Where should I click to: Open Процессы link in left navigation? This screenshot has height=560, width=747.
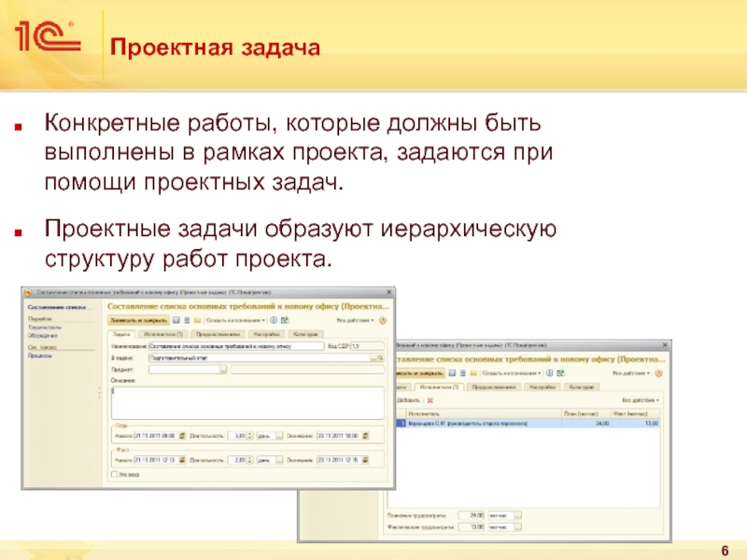click(40, 356)
